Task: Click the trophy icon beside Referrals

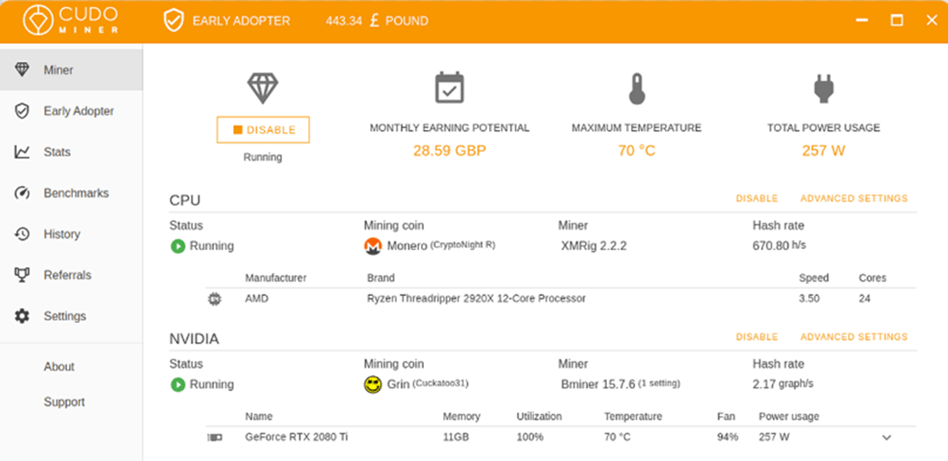Action: tap(22, 275)
